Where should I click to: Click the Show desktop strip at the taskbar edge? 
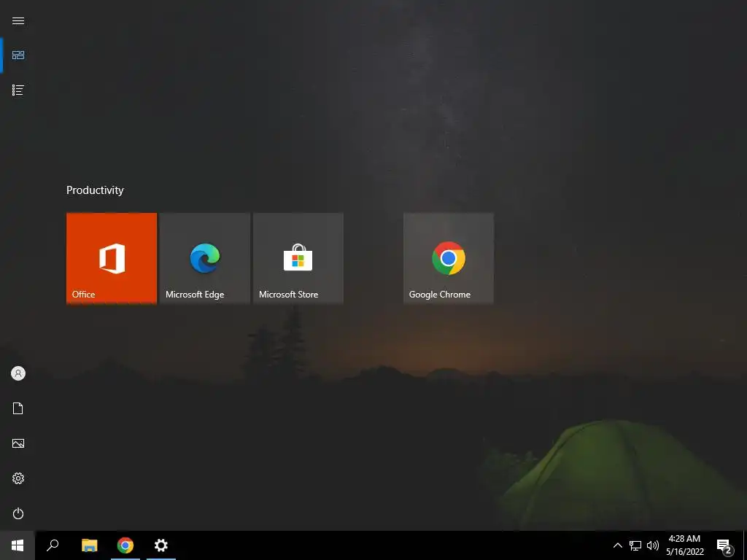(x=745, y=545)
